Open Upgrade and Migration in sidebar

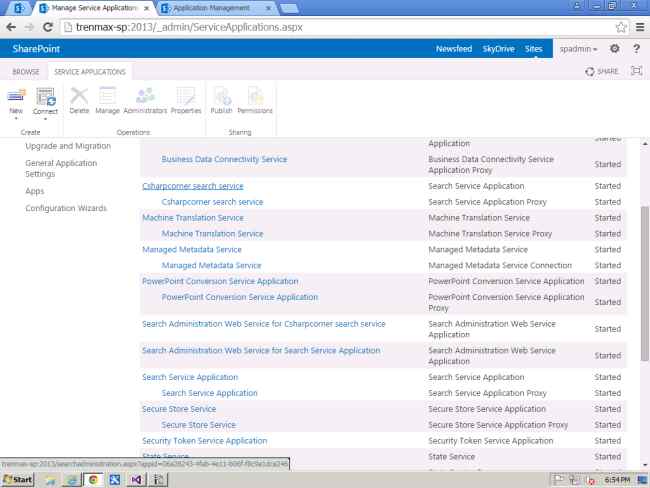(68, 146)
